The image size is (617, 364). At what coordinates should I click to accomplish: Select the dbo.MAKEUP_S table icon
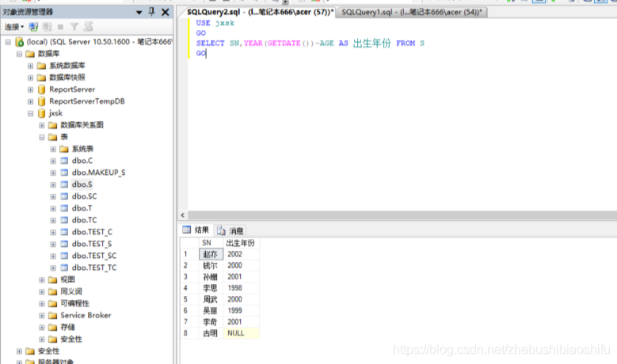pos(64,173)
